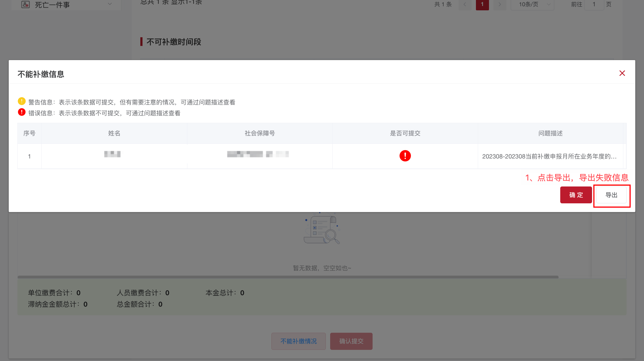644x361 pixels.
Task: Click the red error icon in 是否可提交 column
Action: [x=405, y=156]
